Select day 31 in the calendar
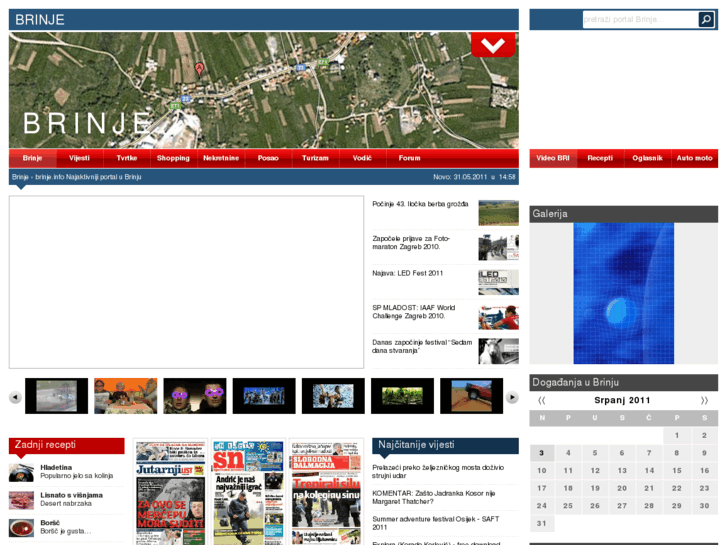This screenshot has width=727, height=545. pos(542,524)
